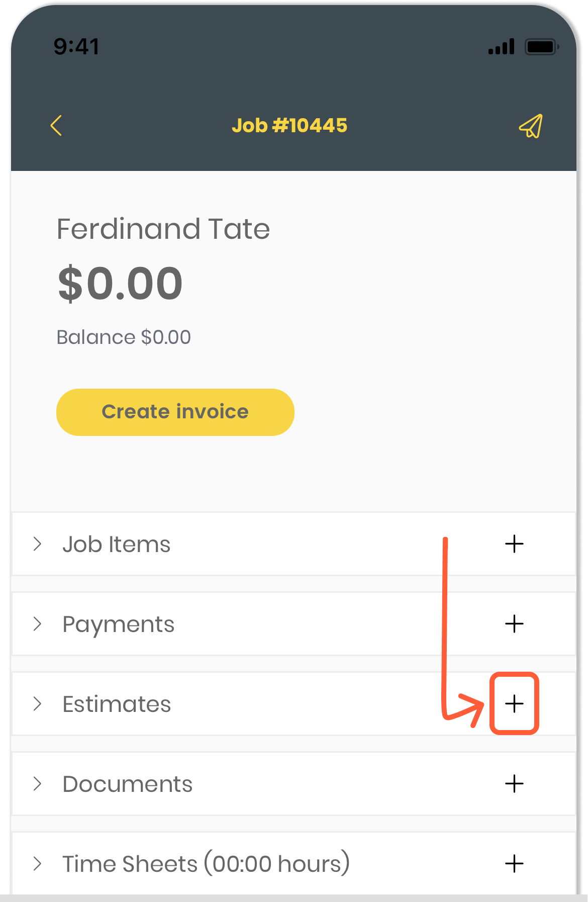Add a new estimate using highlighted plus
The width and height of the screenshot is (588, 902).
(514, 703)
